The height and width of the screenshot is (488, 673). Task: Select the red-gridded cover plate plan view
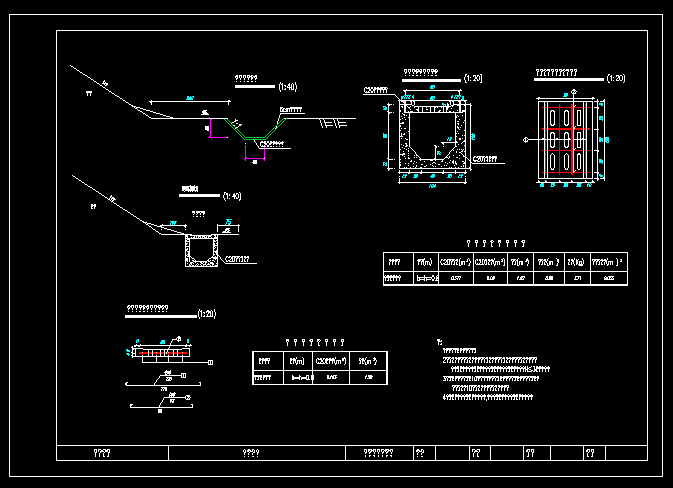pyautogui.click(x=564, y=138)
